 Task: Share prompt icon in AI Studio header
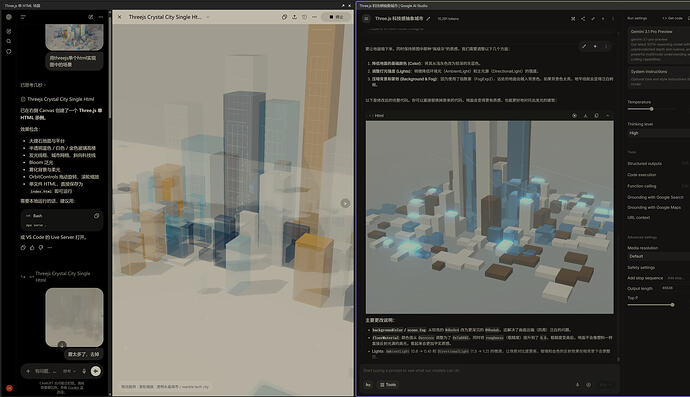click(x=583, y=18)
